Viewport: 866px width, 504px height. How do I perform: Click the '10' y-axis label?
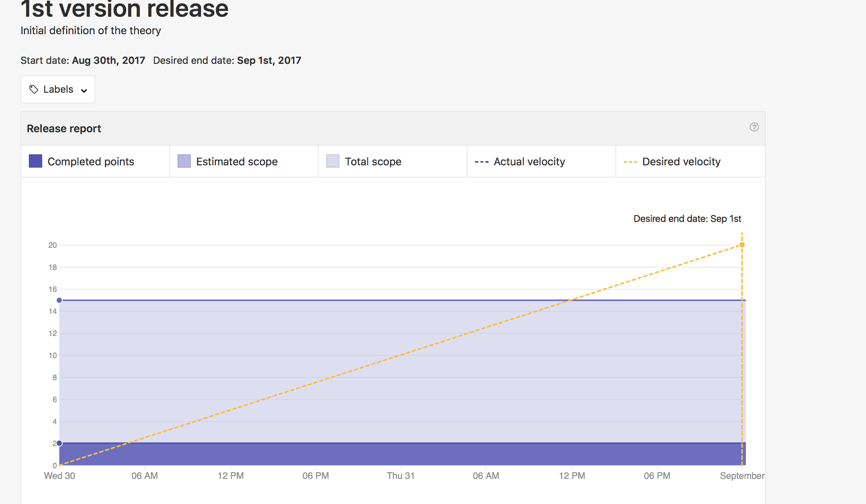click(52, 355)
